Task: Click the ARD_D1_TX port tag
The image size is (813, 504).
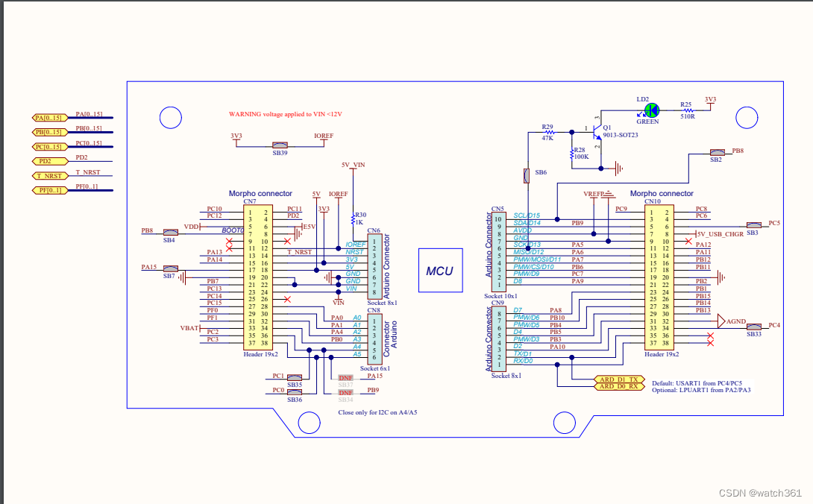Action: (x=618, y=379)
